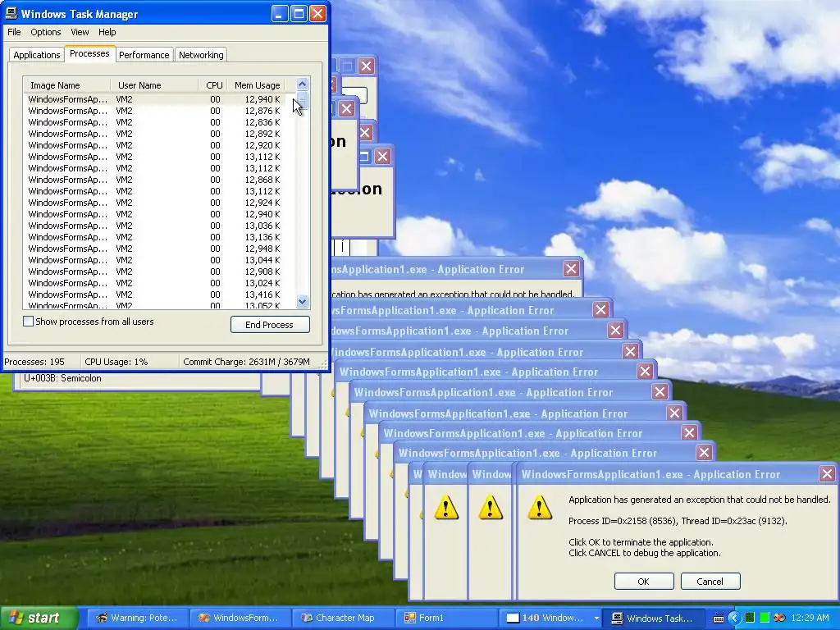This screenshot has width=840, height=630.
Task: Click the 'Windows Task...' taskbar button
Action: tap(654, 618)
